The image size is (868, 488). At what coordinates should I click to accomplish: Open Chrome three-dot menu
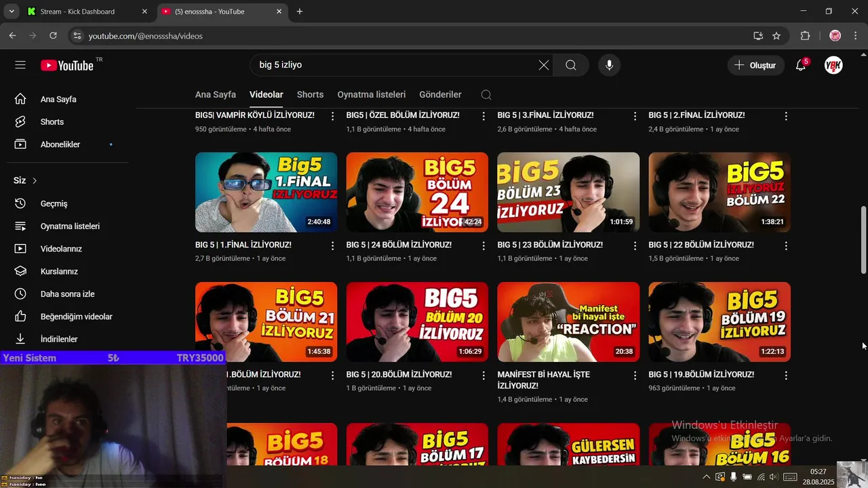point(855,36)
